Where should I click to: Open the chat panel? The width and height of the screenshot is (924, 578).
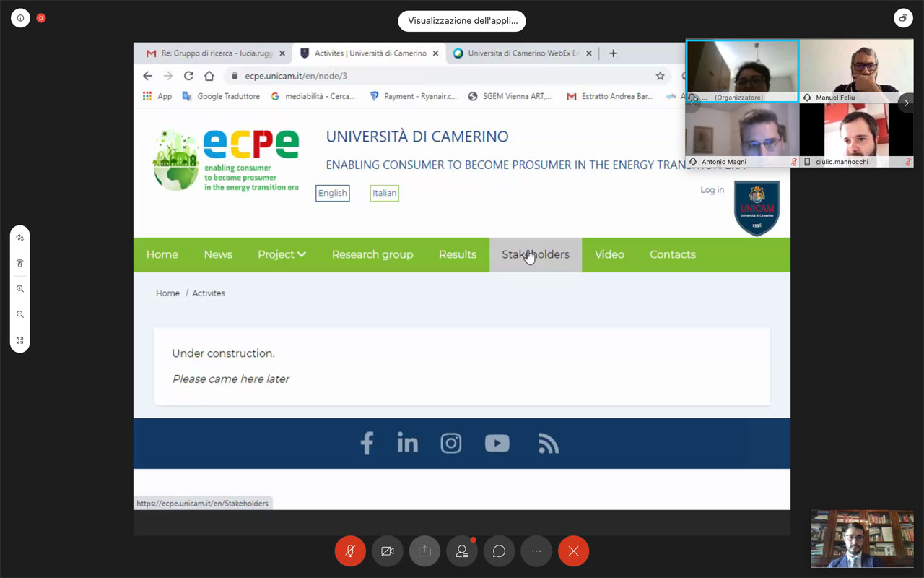click(499, 551)
